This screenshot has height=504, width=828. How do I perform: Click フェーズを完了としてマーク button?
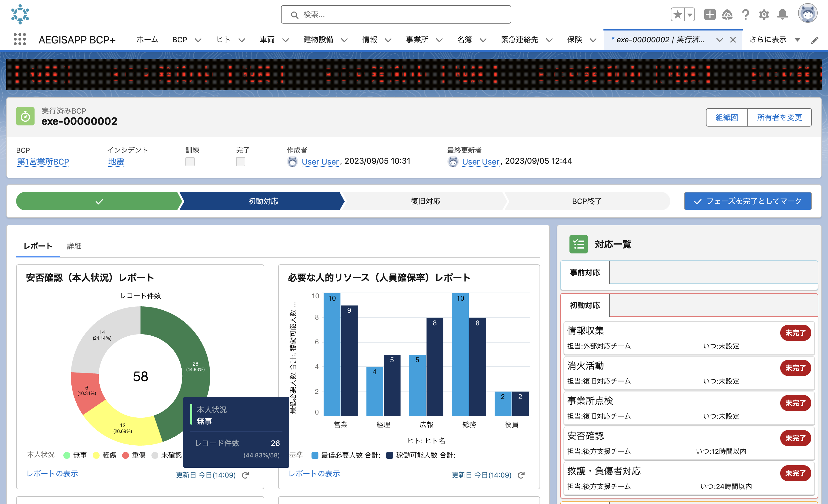click(x=747, y=201)
